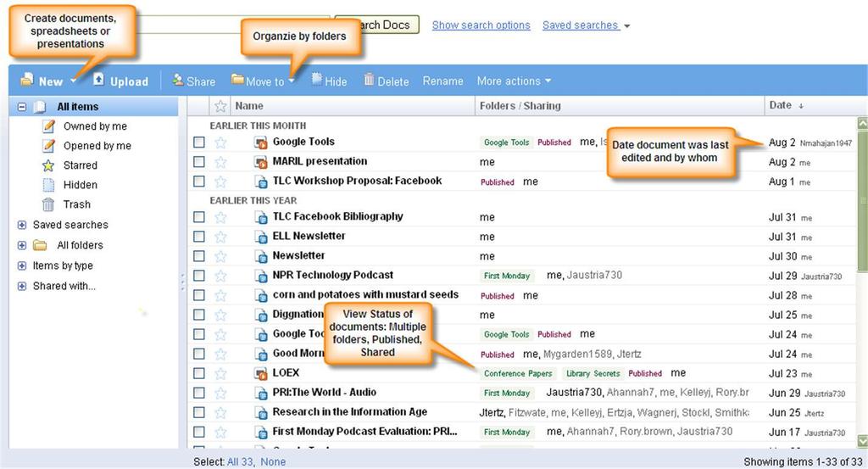
Task: Click the Owned by me pencil icon
Action: click(x=48, y=126)
